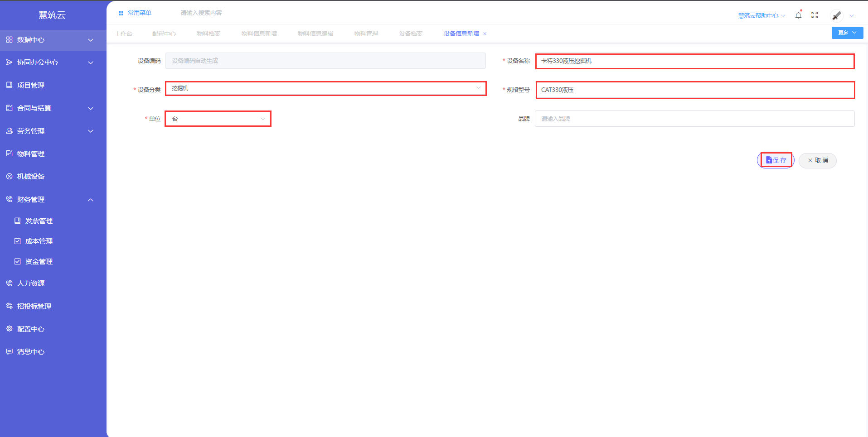868x437 pixels.
Task: Click the 常用菜单 grid icon
Action: click(121, 13)
